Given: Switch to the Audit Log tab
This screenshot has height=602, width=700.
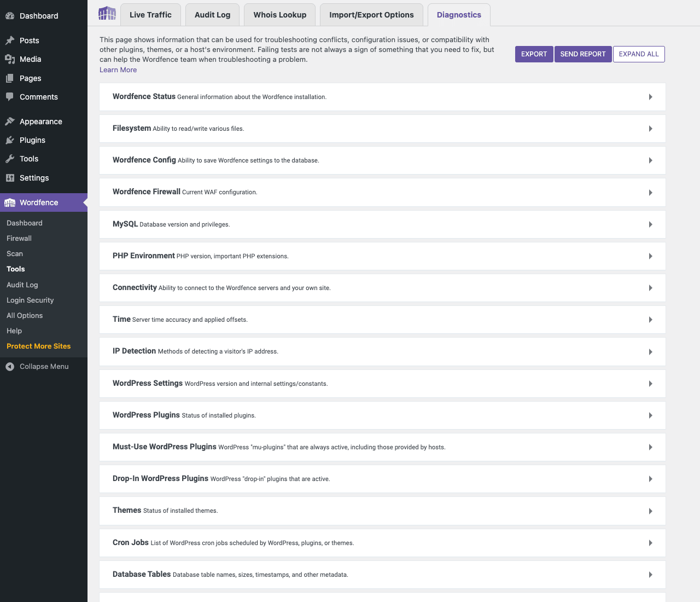Looking at the screenshot, I should click(212, 15).
